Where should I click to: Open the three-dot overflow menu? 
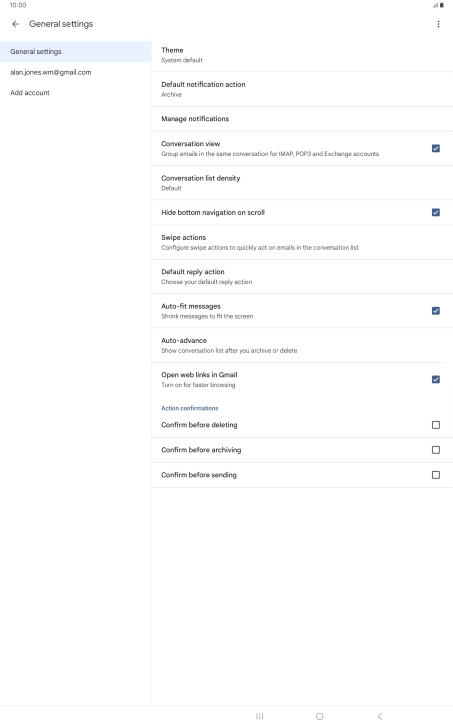coord(438,24)
